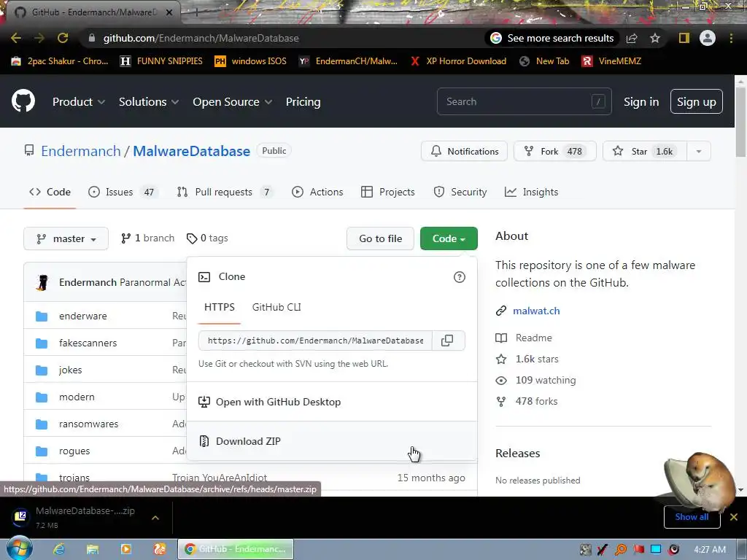Open the XP Horror Download bookmark
The width and height of the screenshot is (747, 560).
pyautogui.click(x=458, y=61)
